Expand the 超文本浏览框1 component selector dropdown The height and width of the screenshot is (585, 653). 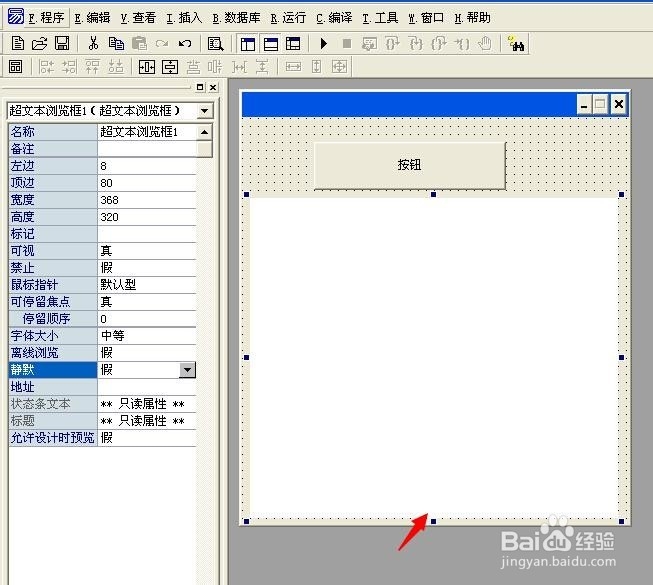pos(204,111)
